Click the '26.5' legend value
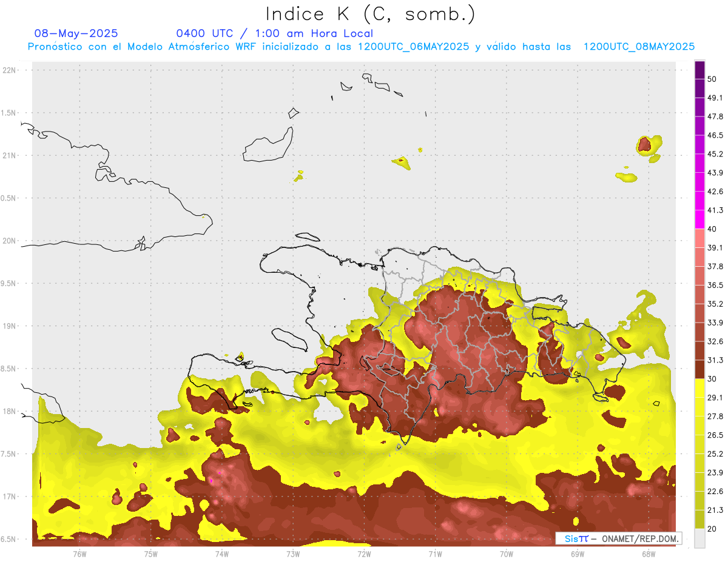 [715, 435]
